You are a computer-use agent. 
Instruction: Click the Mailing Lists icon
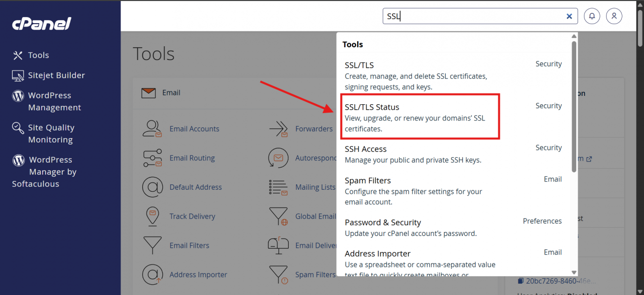tap(278, 187)
